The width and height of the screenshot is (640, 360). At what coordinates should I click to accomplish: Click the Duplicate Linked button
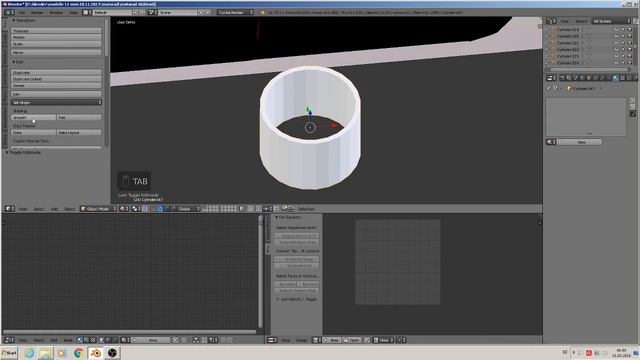[56, 79]
